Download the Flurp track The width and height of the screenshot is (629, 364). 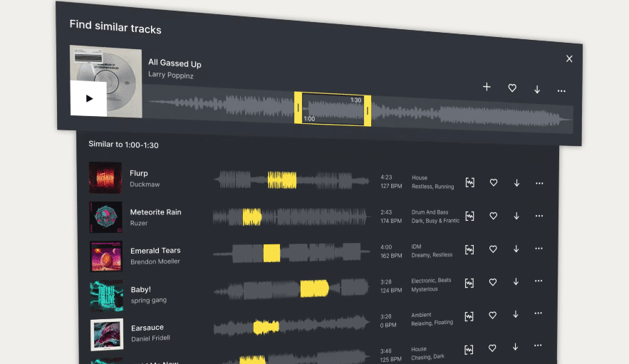click(516, 183)
